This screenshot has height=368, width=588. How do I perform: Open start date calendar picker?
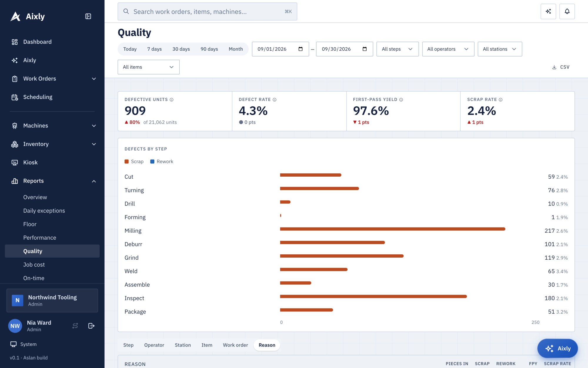coord(300,49)
